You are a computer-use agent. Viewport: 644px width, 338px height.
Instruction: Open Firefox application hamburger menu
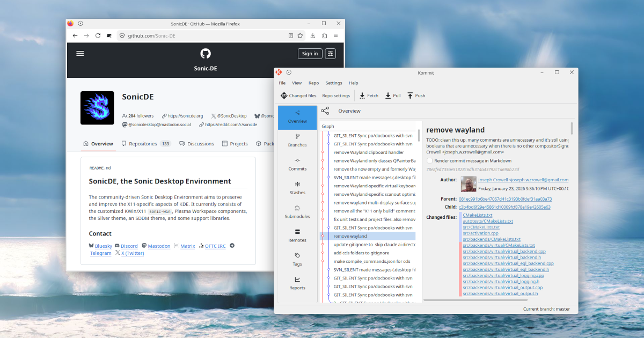[336, 35]
